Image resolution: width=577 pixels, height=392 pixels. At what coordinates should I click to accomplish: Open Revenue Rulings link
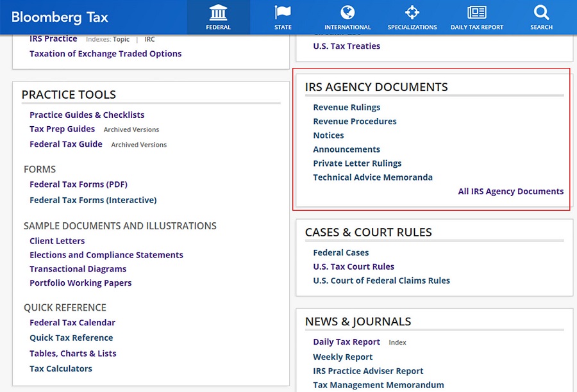coord(346,108)
